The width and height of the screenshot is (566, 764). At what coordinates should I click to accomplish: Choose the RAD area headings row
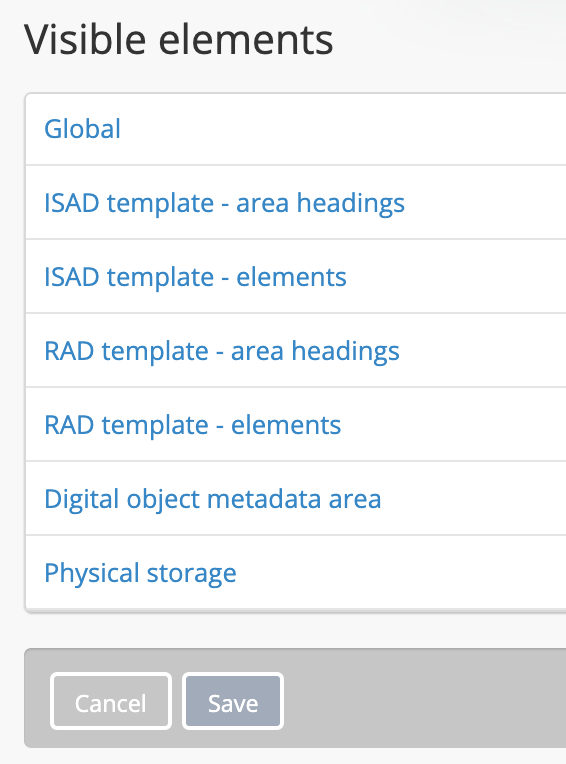point(296,350)
